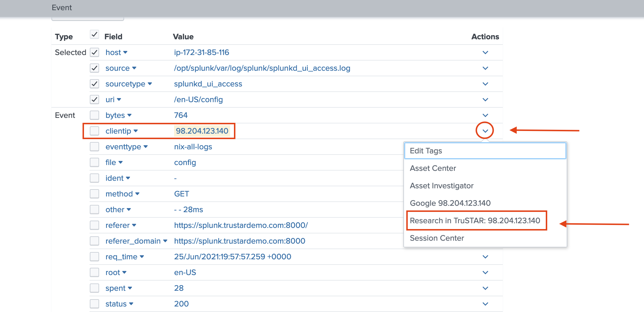Choose Asset Investigator menu entry

point(485,186)
